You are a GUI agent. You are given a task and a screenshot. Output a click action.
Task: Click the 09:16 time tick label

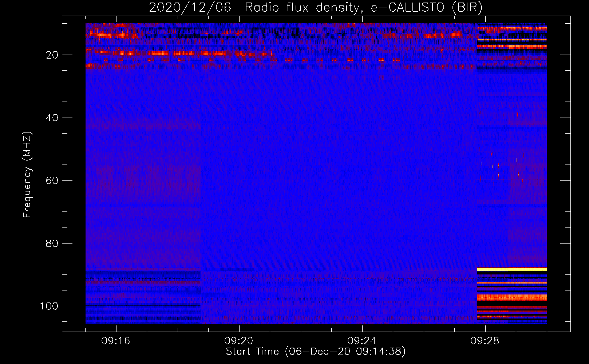(116, 341)
